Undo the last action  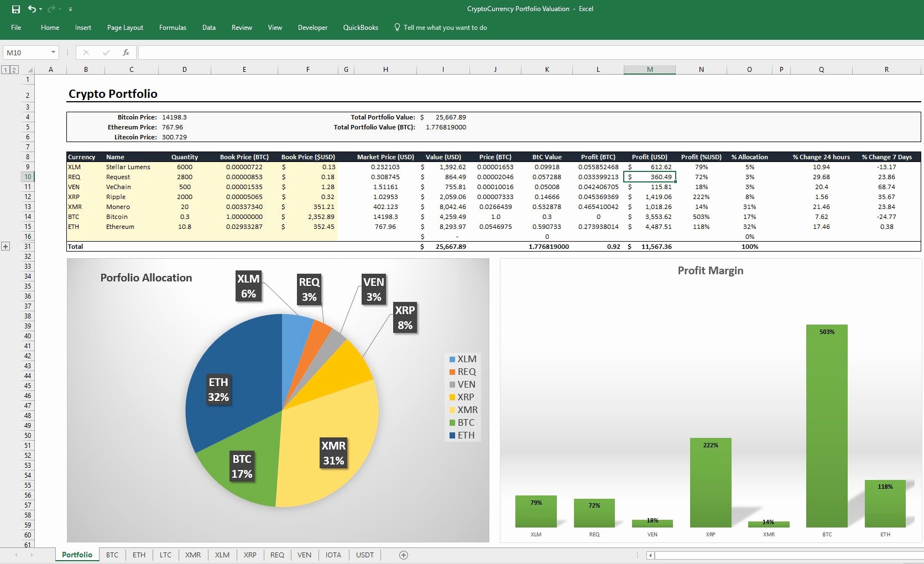tap(31, 9)
